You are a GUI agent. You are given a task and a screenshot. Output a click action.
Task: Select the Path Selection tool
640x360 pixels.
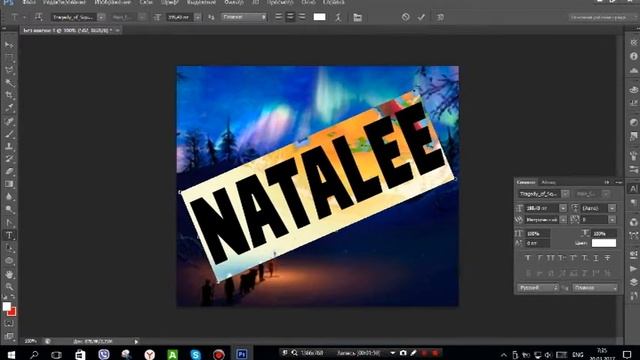(x=9, y=248)
